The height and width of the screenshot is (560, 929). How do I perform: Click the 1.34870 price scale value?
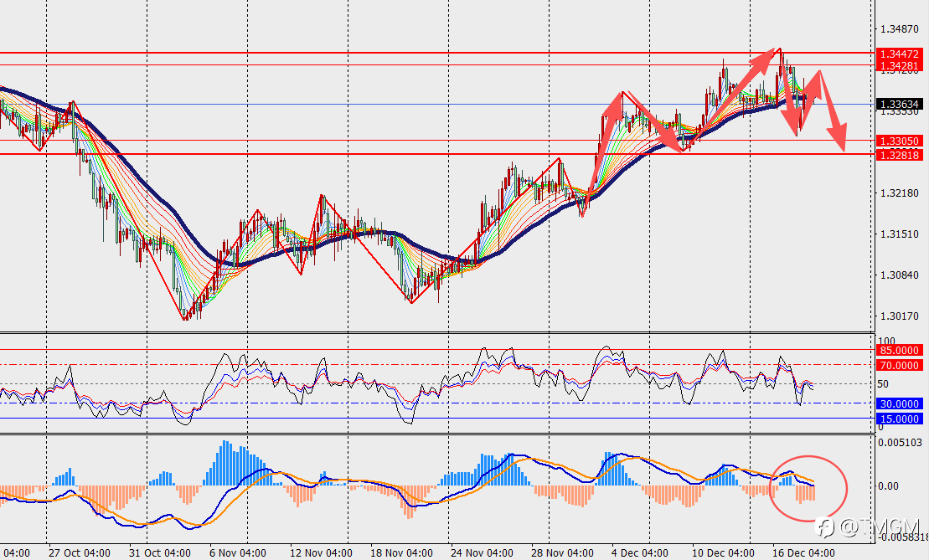pos(900,29)
